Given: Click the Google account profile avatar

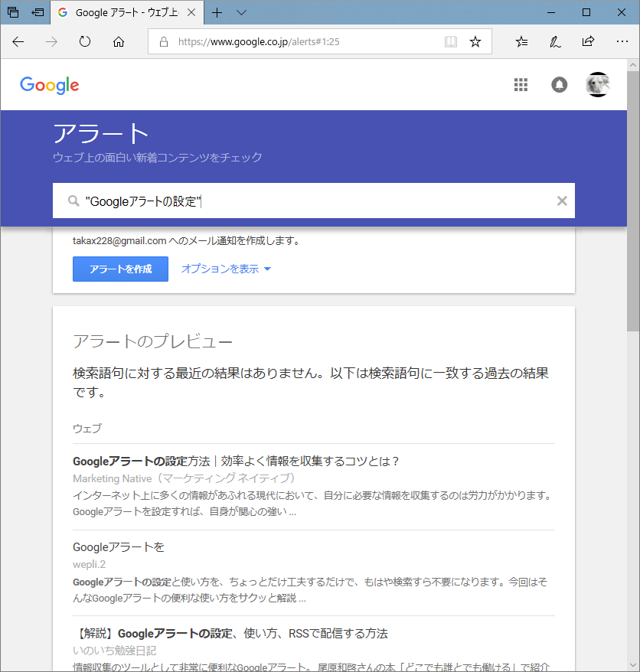Looking at the screenshot, I should pyautogui.click(x=598, y=85).
